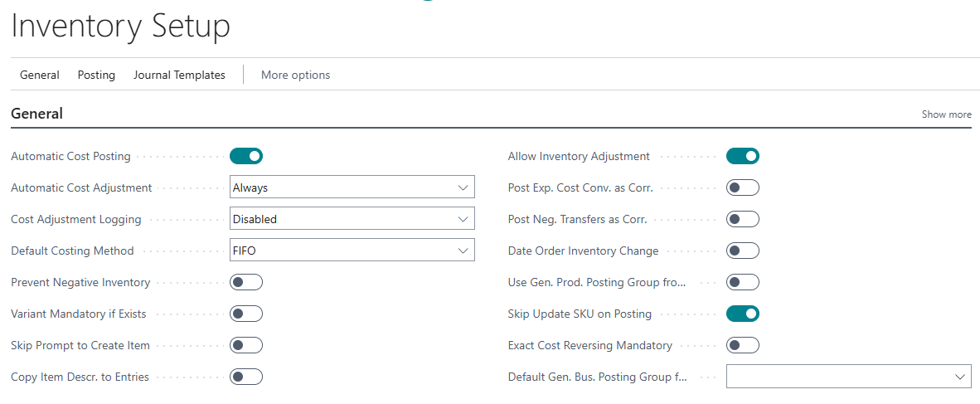Click the Default Costing Method label
Image resolution: width=980 pixels, height=404 pixels.
(72, 251)
